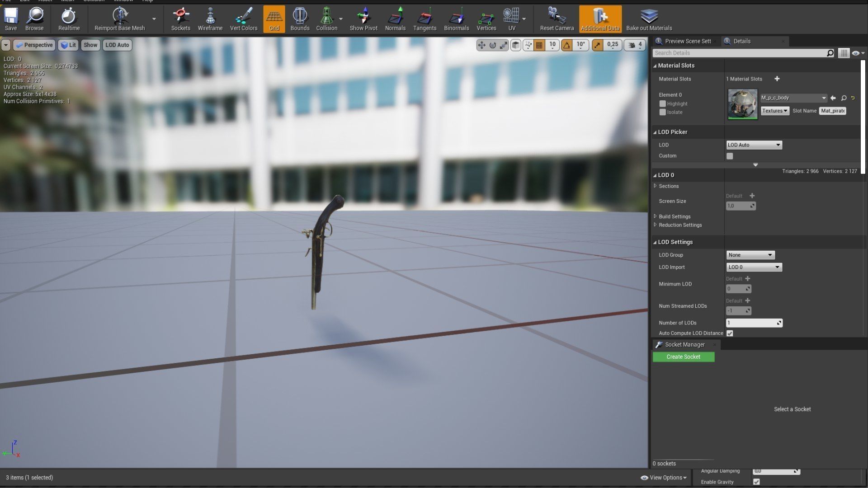Check the Highlight checkbox for Element 0

click(663, 103)
